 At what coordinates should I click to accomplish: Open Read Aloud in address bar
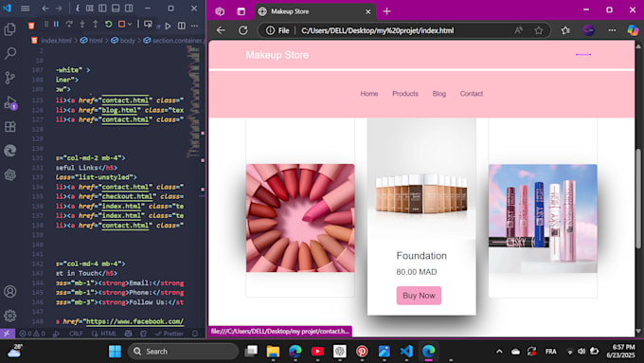(x=519, y=30)
